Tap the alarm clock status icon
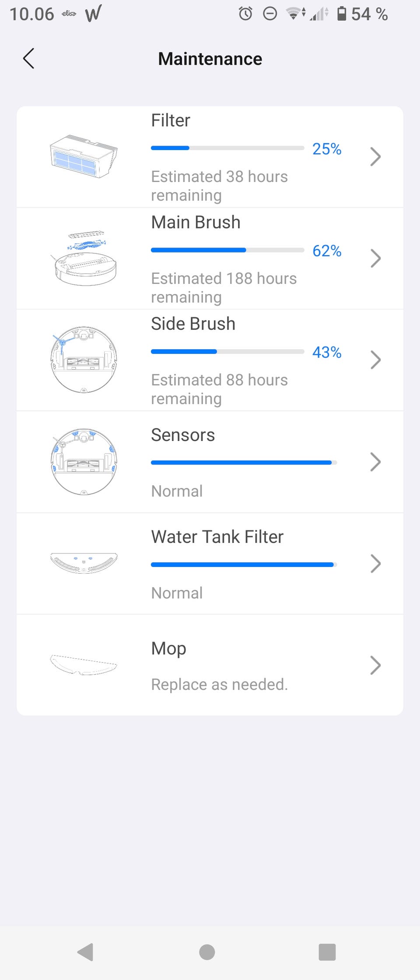This screenshot has height=980, width=420. tap(245, 14)
